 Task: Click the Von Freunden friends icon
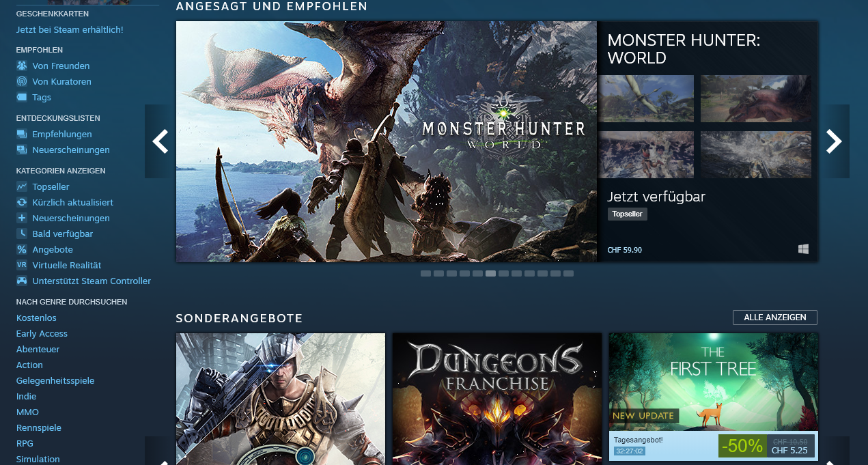[22, 66]
